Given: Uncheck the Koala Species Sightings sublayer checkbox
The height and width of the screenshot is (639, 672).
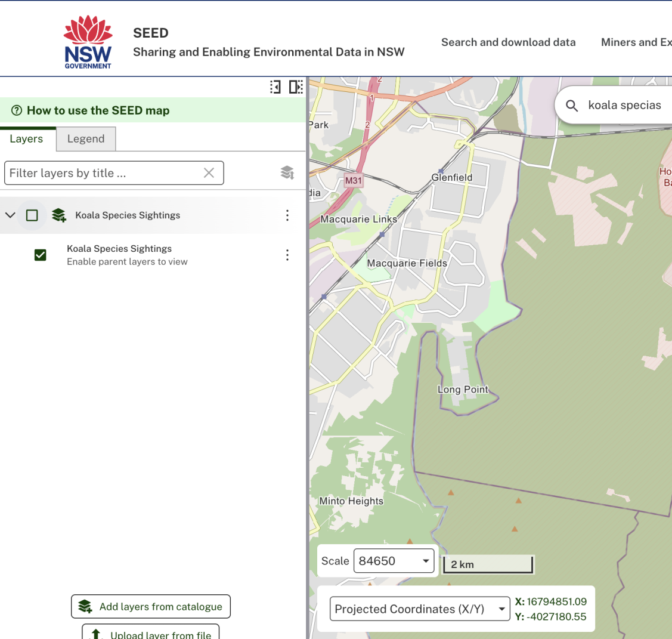Looking at the screenshot, I should 41,255.
